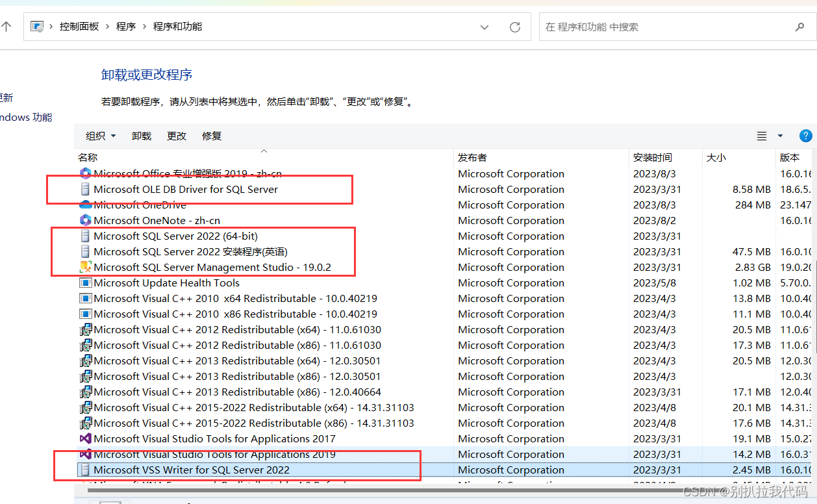The width and height of the screenshot is (817, 504).
Task: Expand the address bar history dropdown
Action: click(484, 27)
